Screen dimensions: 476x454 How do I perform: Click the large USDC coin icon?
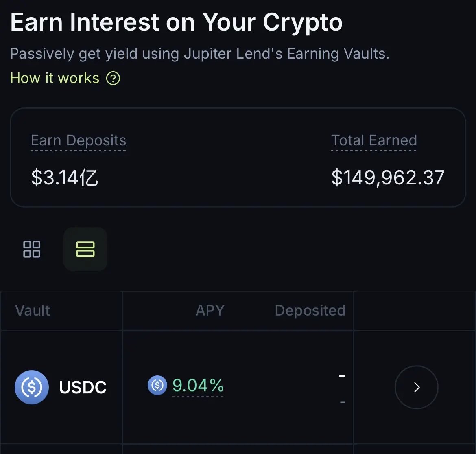[x=32, y=387]
